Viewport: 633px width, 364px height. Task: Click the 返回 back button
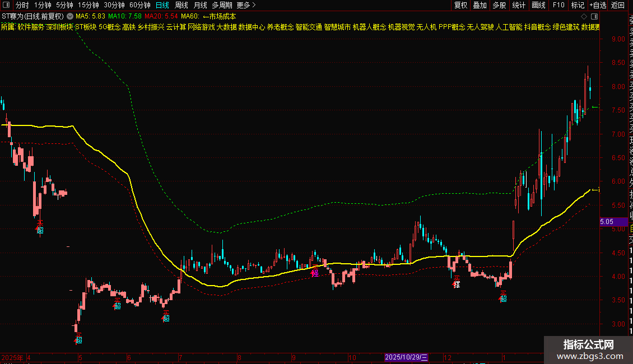[618, 5]
